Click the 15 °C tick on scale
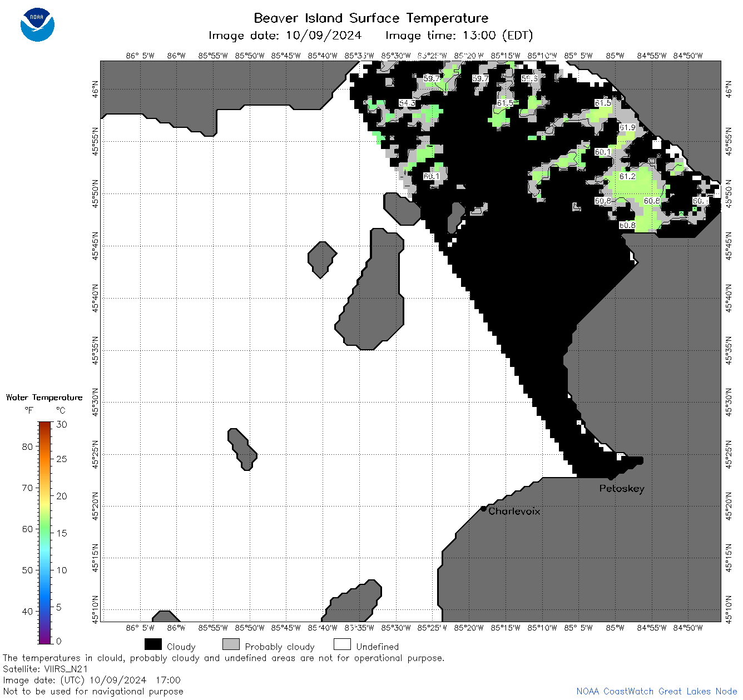The image size is (743, 700). click(62, 533)
